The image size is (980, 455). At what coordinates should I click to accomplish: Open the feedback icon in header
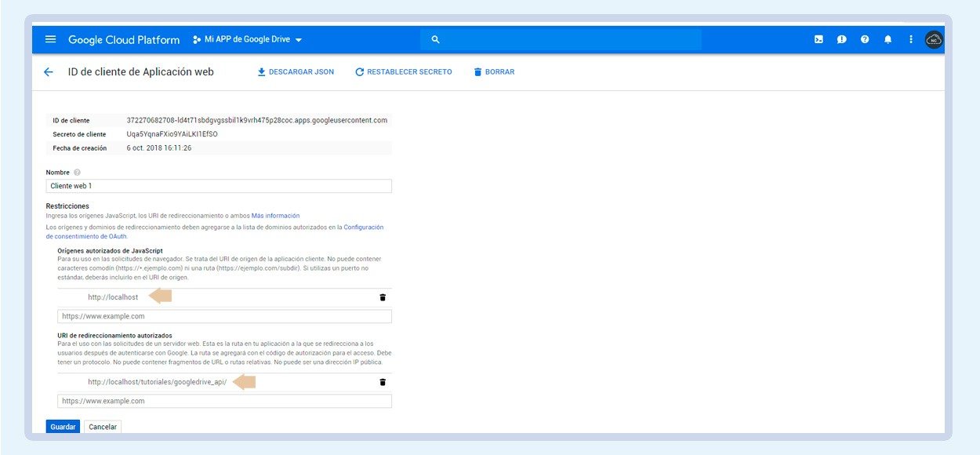[841, 39]
